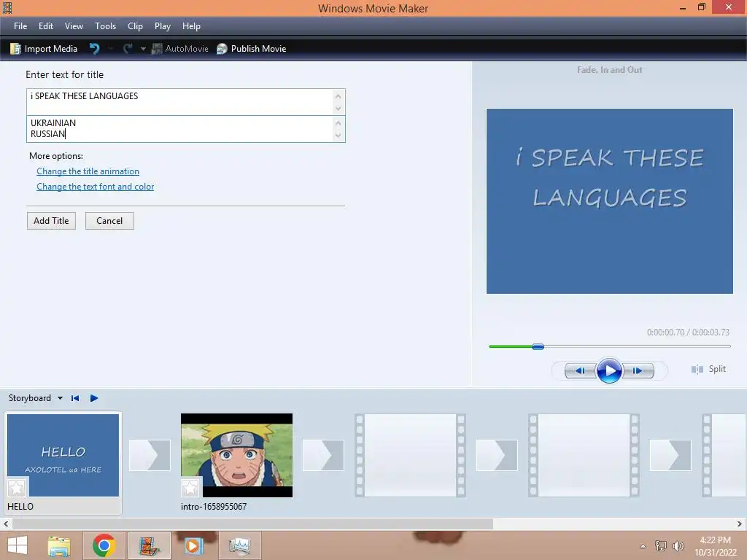Open the Edit menu
This screenshot has height=560, width=747.
46,26
